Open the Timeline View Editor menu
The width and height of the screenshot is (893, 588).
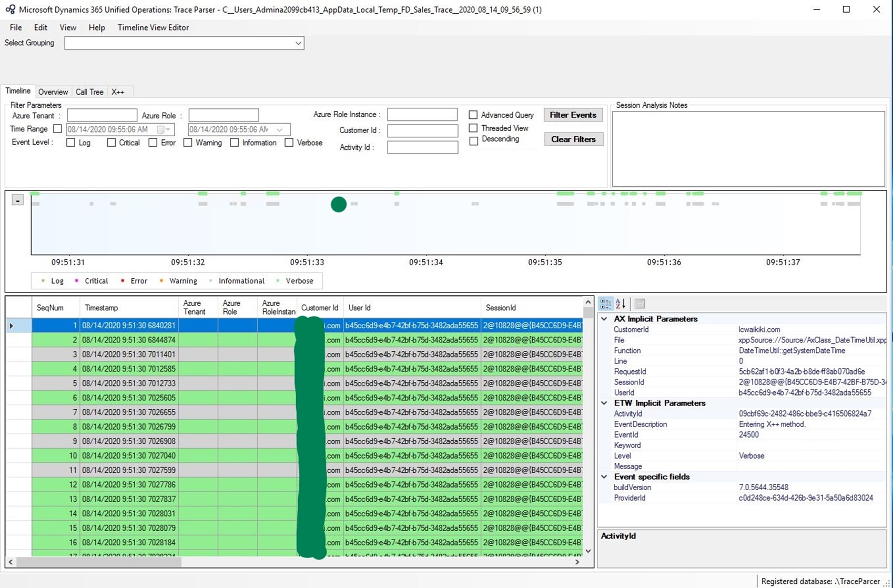click(153, 27)
